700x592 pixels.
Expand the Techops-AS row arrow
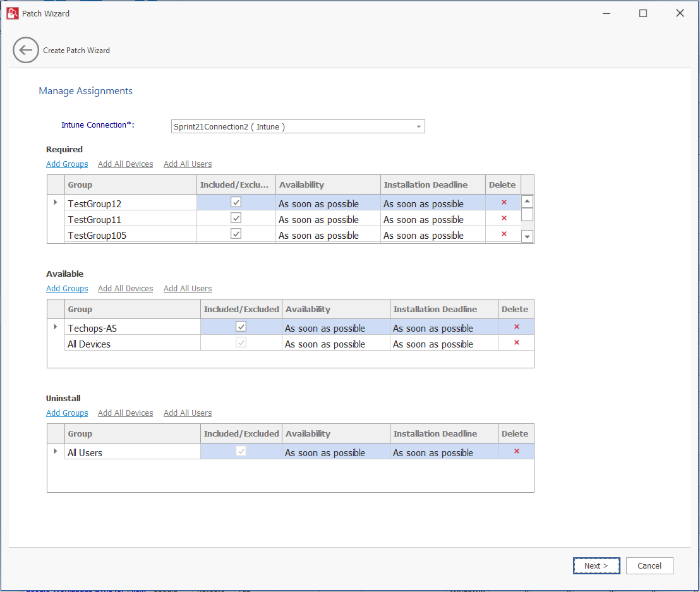coord(56,327)
